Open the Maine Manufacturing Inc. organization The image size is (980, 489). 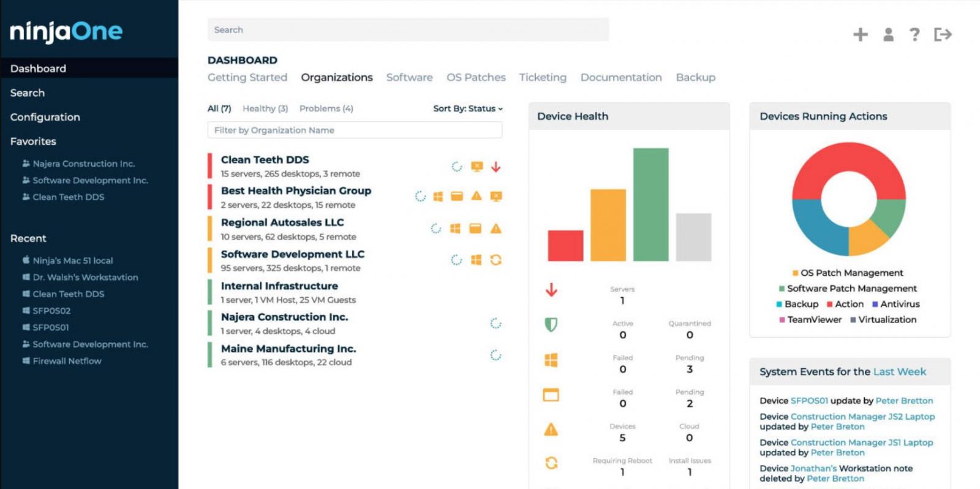click(288, 349)
